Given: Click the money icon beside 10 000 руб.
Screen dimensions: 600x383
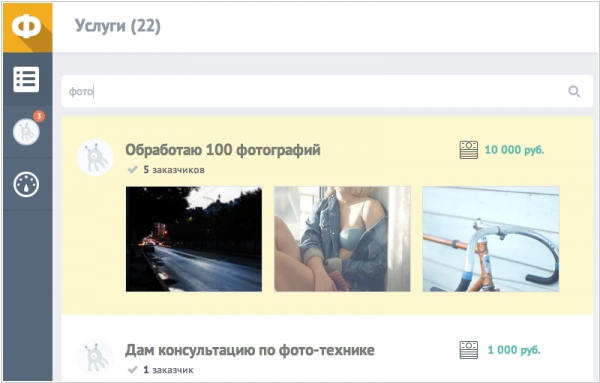Looking at the screenshot, I should (x=468, y=150).
